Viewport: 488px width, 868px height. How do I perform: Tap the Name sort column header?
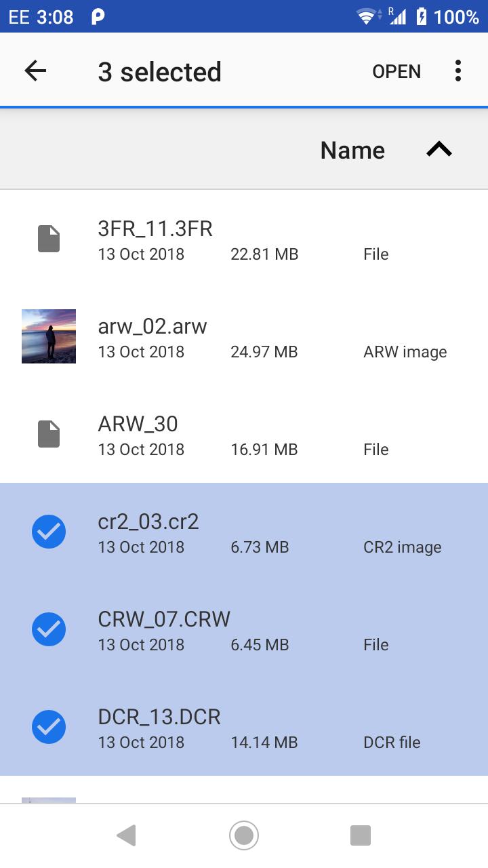tap(352, 150)
